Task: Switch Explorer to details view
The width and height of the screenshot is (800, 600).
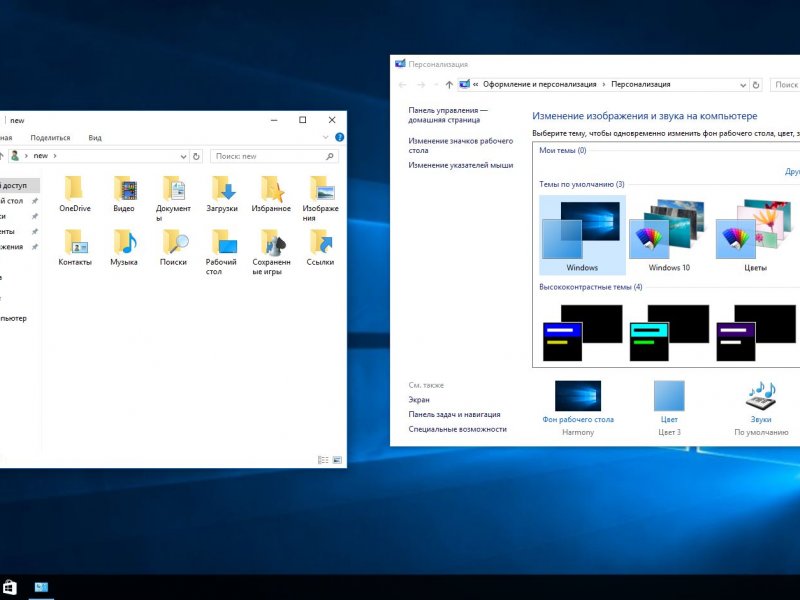Action: [323, 460]
